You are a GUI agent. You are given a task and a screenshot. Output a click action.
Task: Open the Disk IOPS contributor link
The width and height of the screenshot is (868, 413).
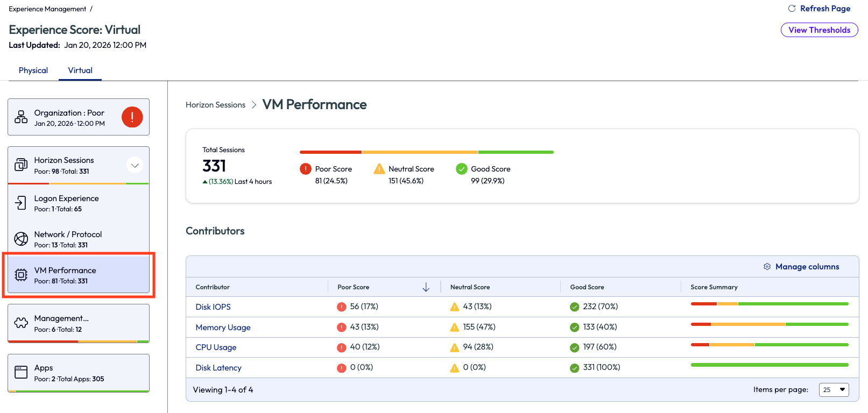[x=213, y=307]
